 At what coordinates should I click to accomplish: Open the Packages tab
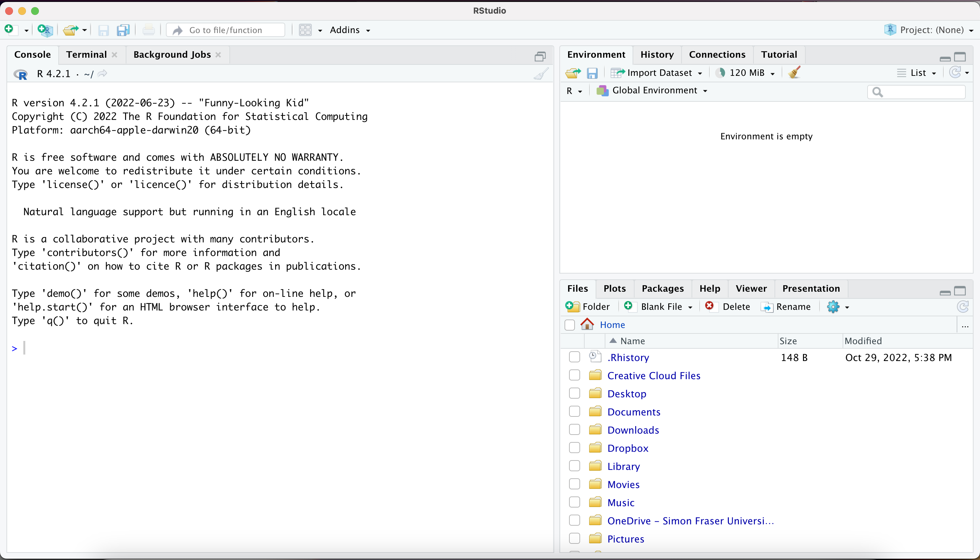[x=662, y=288]
